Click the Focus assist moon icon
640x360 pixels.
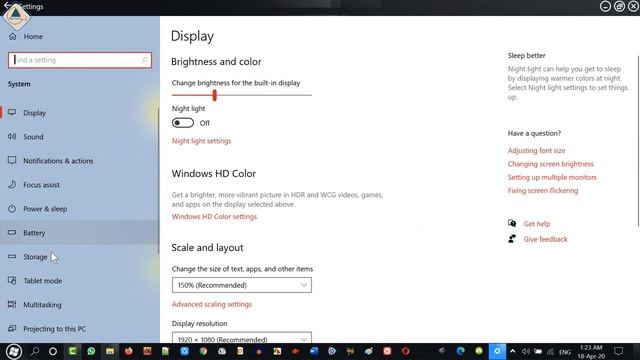click(x=12, y=184)
